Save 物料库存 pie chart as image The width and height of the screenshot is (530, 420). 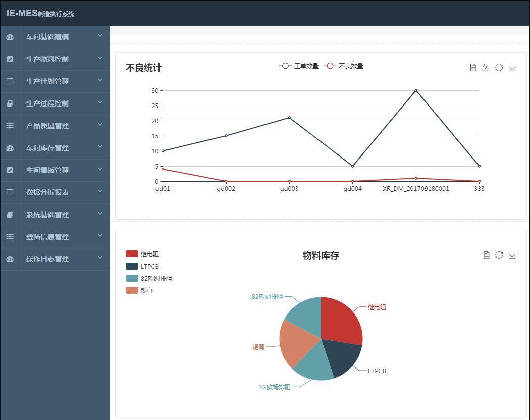(x=512, y=255)
